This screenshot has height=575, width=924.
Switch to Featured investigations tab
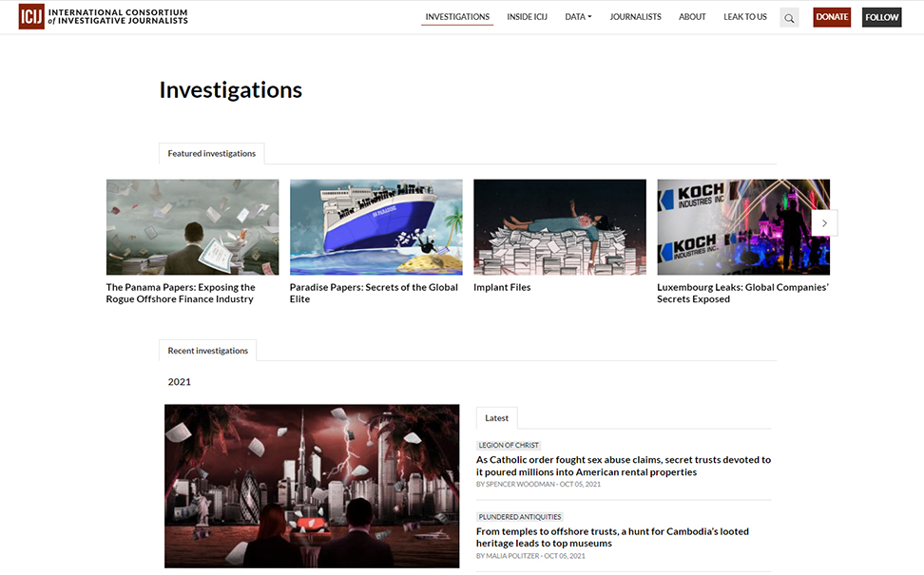[211, 153]
